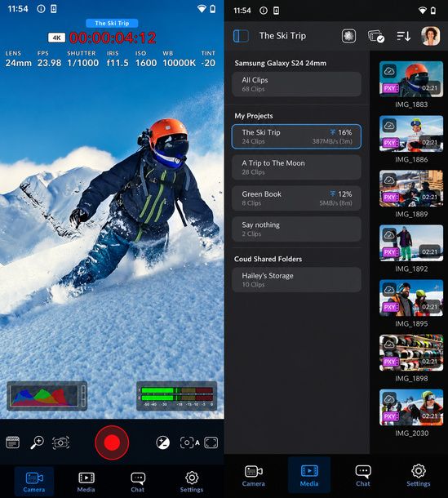The height and width of the screenshot is (498, 448).
Task: Open Chat tab in left screen
Action: pyautogui.click(x=137, y=482)
